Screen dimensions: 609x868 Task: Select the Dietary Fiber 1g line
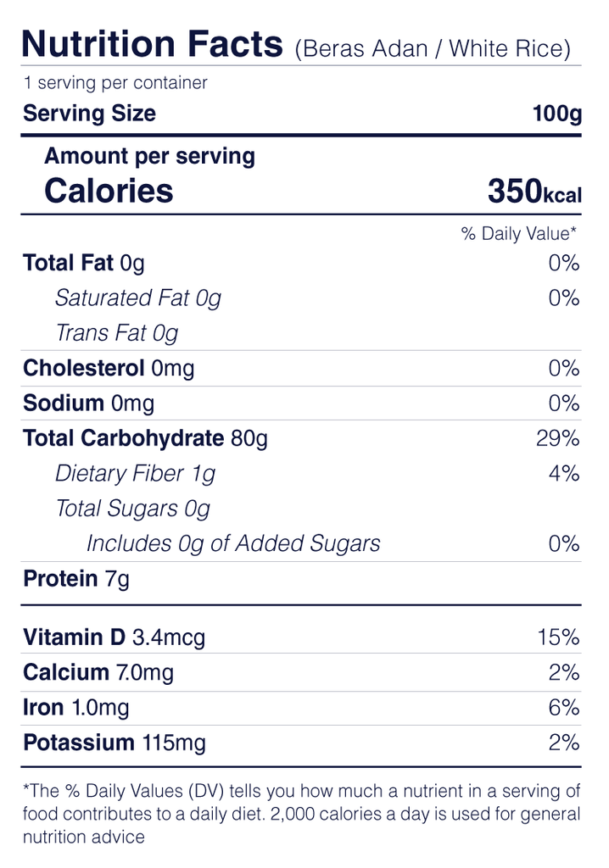pos(135,473)
